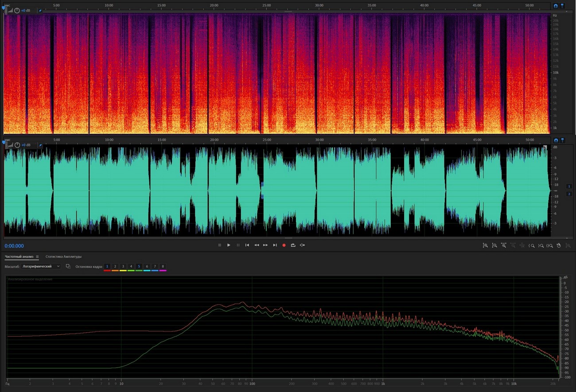Click the Rewind transport button
The height and width of the screenshot is (392, 576).
[257, 245]
